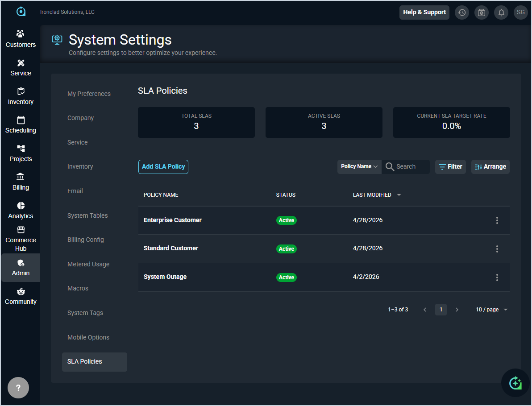Viewport: 532px width, 406px height.
Task: Click the round question mark help icon
Action: (18, 388)
